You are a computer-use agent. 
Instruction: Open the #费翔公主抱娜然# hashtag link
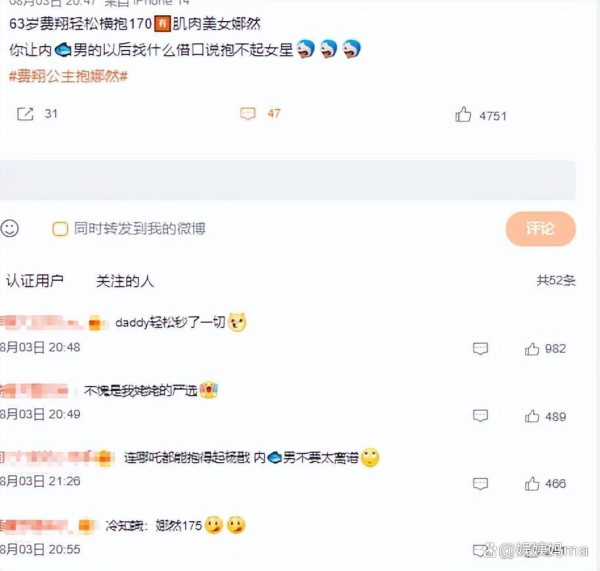point(68,76)
